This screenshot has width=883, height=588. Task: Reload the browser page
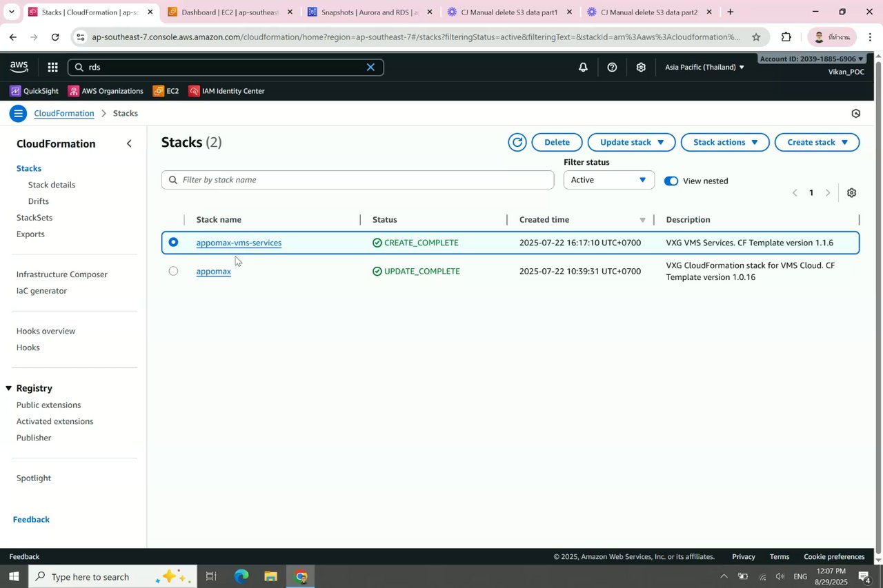pyautogui.click(x=55, y=37)
